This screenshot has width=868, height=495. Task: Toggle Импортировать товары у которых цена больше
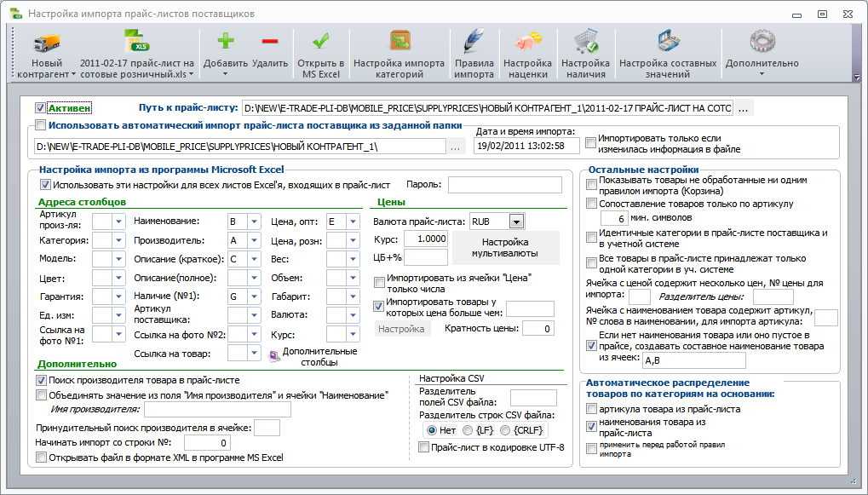(x=379, y=306)
